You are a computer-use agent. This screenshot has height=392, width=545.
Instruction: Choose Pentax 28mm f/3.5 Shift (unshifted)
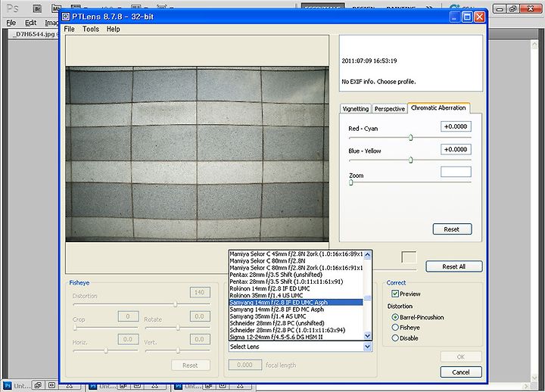[296, 275]
